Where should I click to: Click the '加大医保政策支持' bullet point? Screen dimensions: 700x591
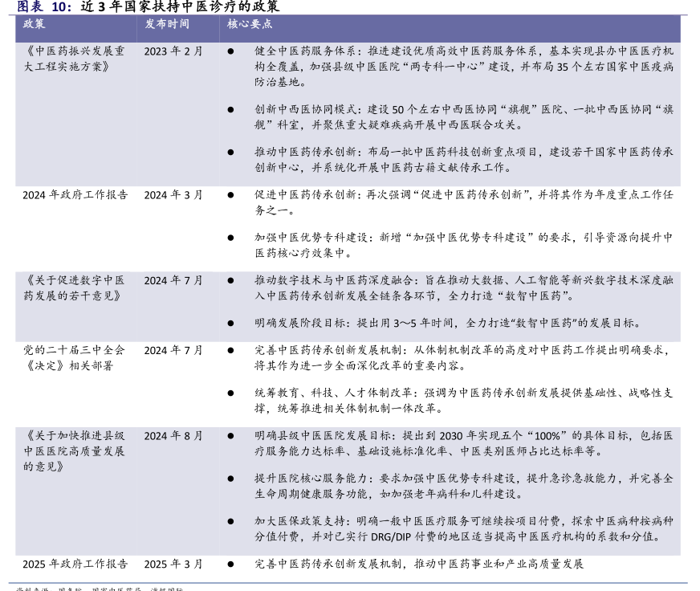point(464,528)
